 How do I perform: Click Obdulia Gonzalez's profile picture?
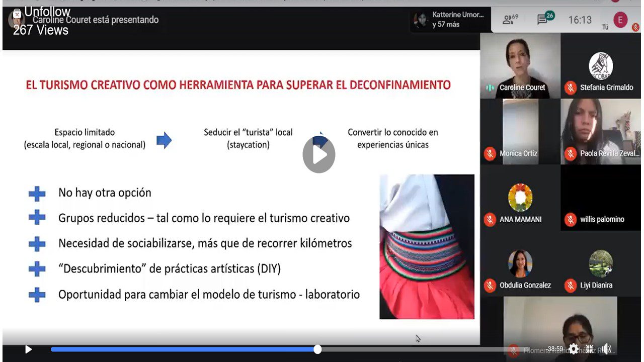click(520, 263)
